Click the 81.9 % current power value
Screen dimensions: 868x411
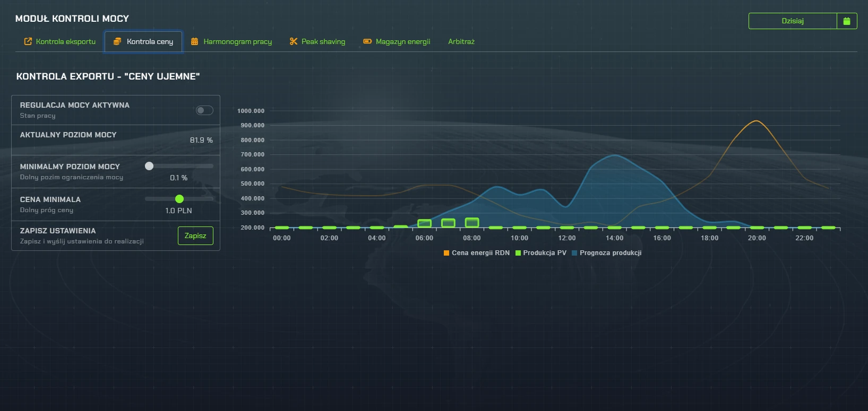(201, 140)
